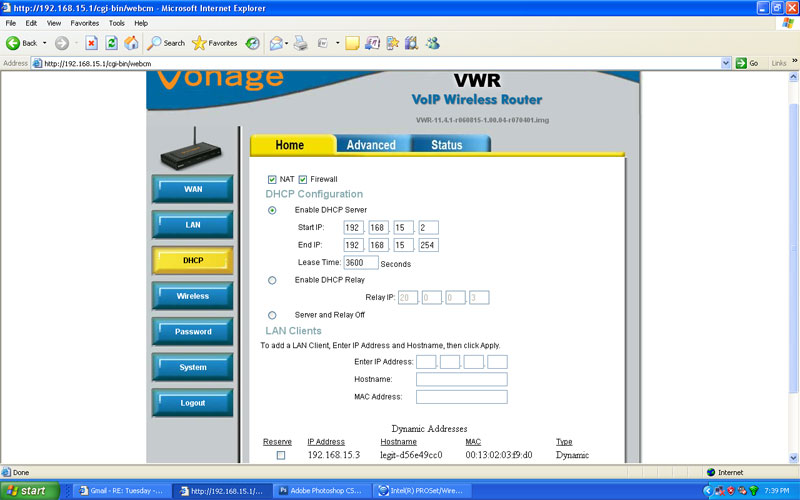Expand hidden tray icons arrow
This screenshot has width=800, height=500.
[x=707, y=491]
